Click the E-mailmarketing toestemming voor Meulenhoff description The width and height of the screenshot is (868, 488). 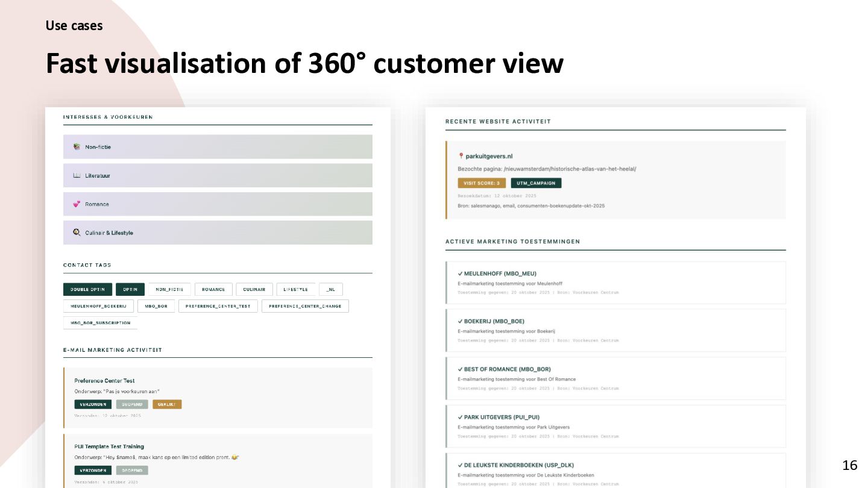(x=510, y=284)
